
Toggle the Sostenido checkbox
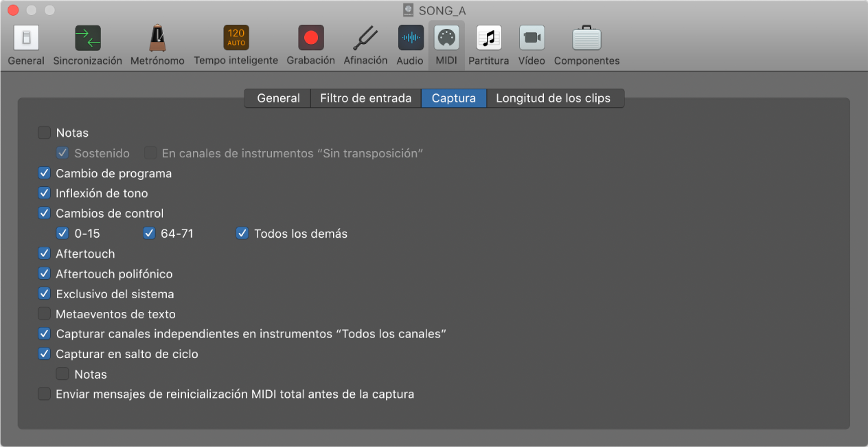63,153
